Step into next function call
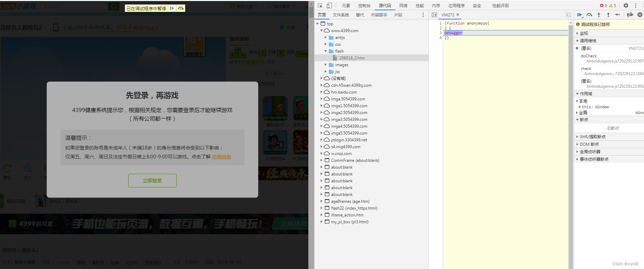 click(x=599, y=15)
